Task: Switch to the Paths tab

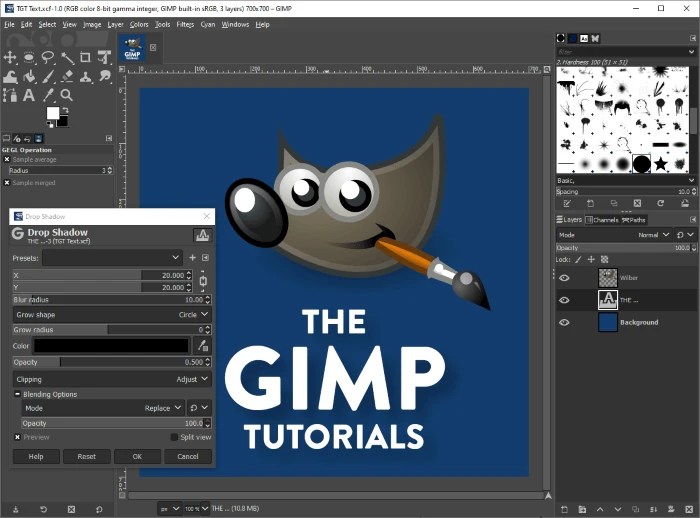Action: (x=633, y=220)
